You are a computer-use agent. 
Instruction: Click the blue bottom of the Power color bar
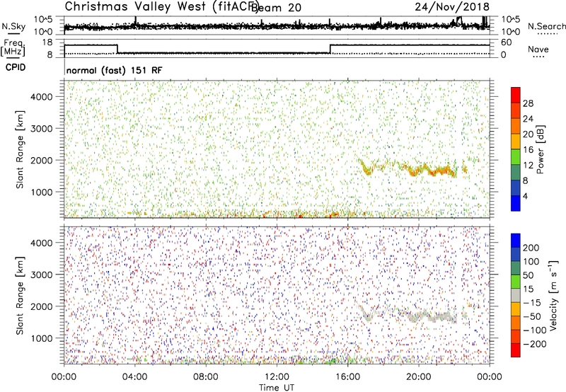pos(516,203)
